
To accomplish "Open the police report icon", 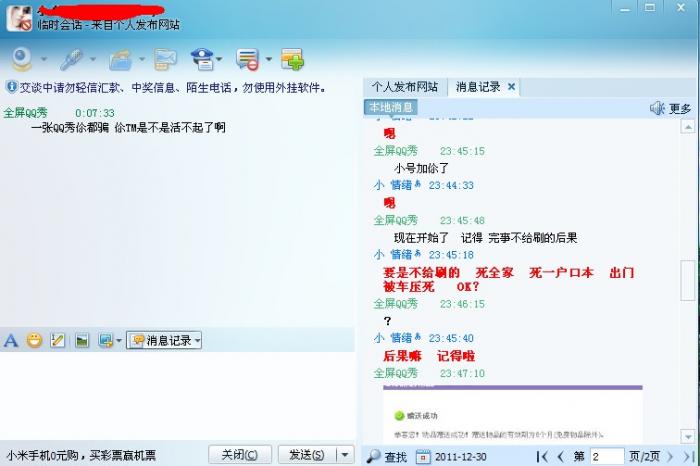I will [x=202, y=59].
